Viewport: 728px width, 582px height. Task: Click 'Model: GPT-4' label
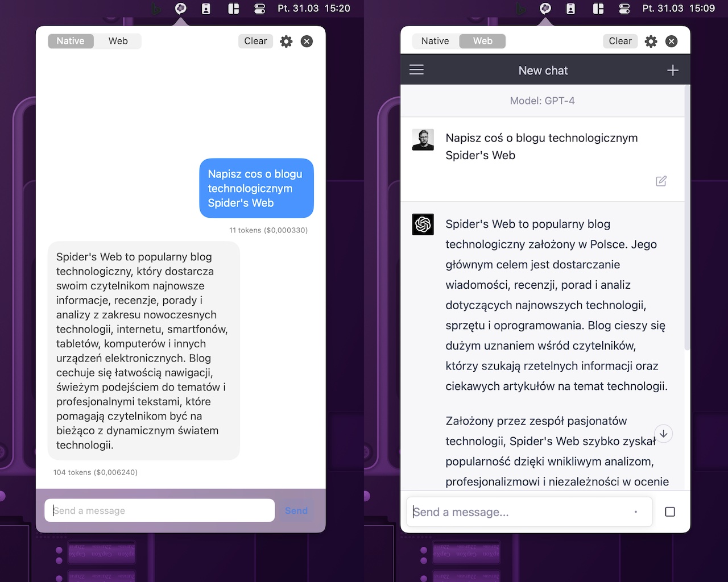pyautogui.click(x=543, y=101)
